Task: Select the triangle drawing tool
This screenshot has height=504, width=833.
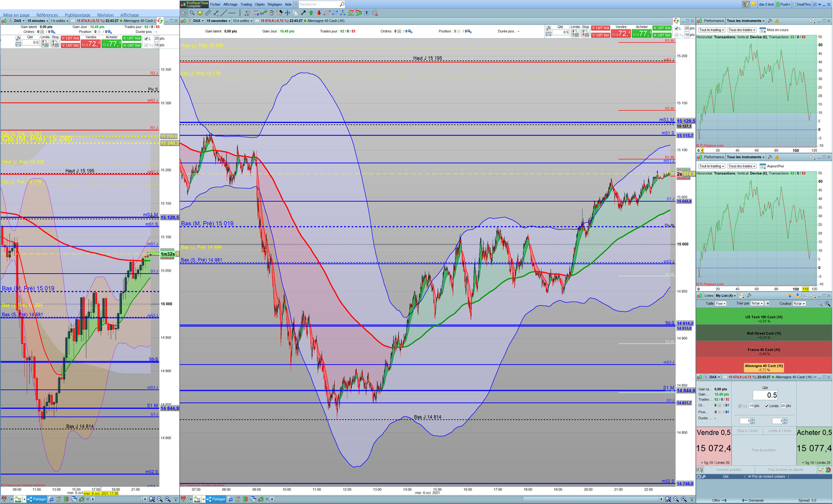Action: [343, 13]
